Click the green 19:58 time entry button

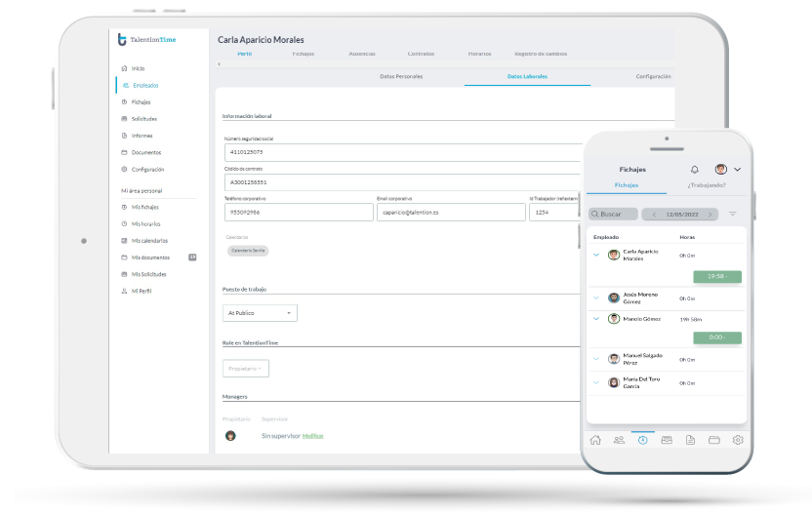pos(717,276)
